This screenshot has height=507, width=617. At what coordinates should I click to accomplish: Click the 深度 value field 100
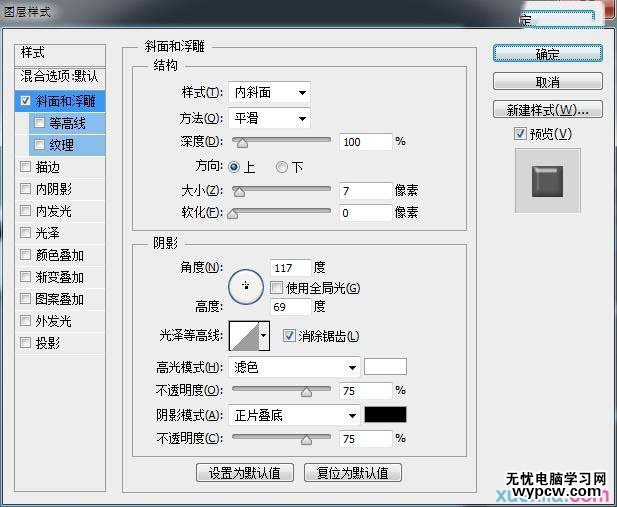click(366, 142)
